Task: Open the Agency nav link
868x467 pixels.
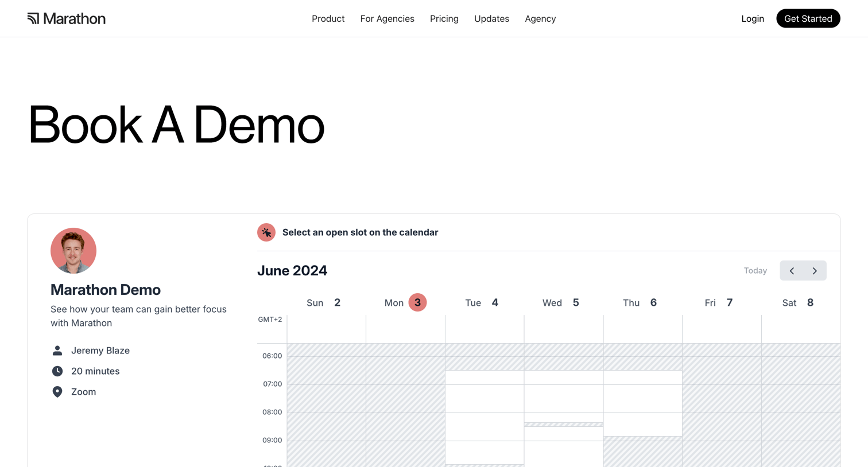Action: (x=540, y=19)
